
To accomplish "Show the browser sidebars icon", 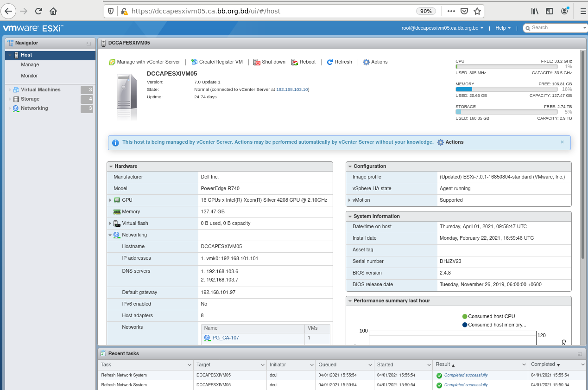I will click(x=550, y=11).
